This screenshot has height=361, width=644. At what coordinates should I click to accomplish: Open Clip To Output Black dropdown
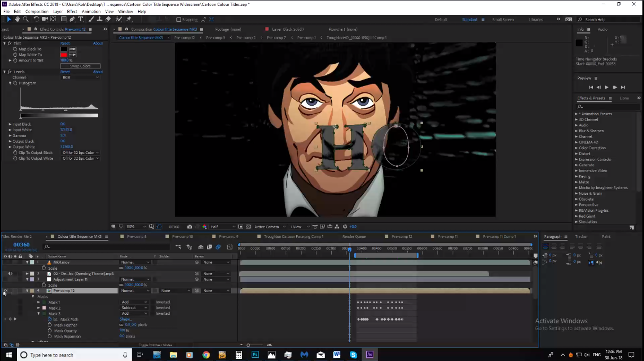81,152
